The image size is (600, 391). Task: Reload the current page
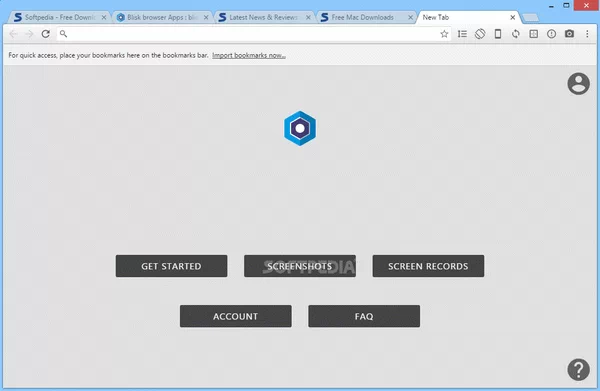coord(46,34)
